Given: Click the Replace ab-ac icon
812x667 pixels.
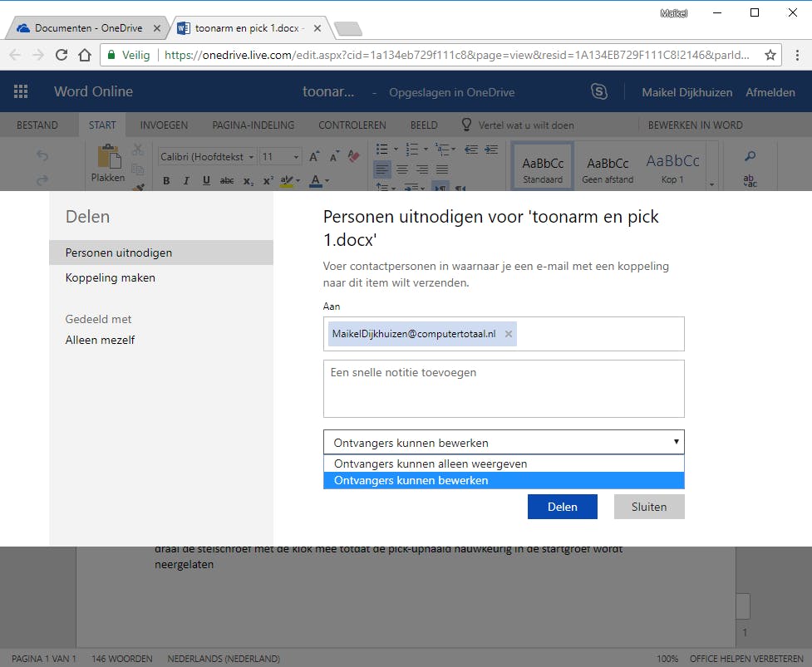Looking at the screenshot, I should click(750, 180).
